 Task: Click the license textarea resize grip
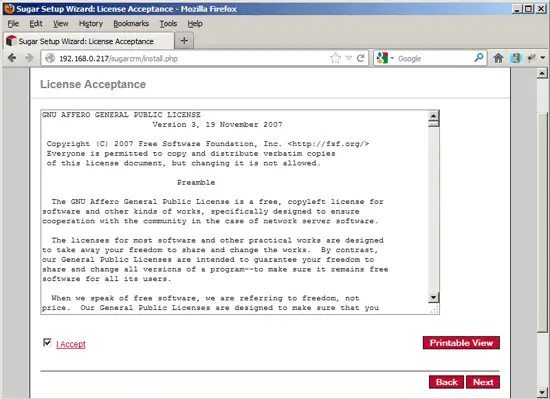point(434,309)
